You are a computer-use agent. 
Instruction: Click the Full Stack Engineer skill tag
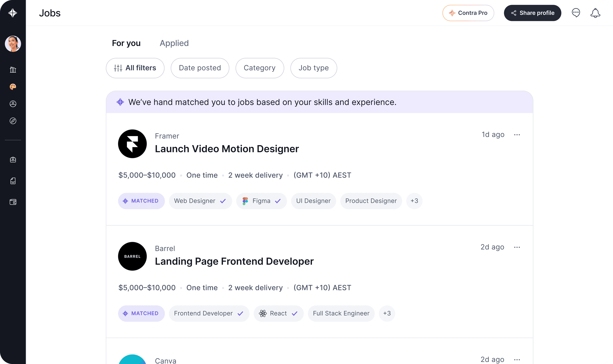341,313
